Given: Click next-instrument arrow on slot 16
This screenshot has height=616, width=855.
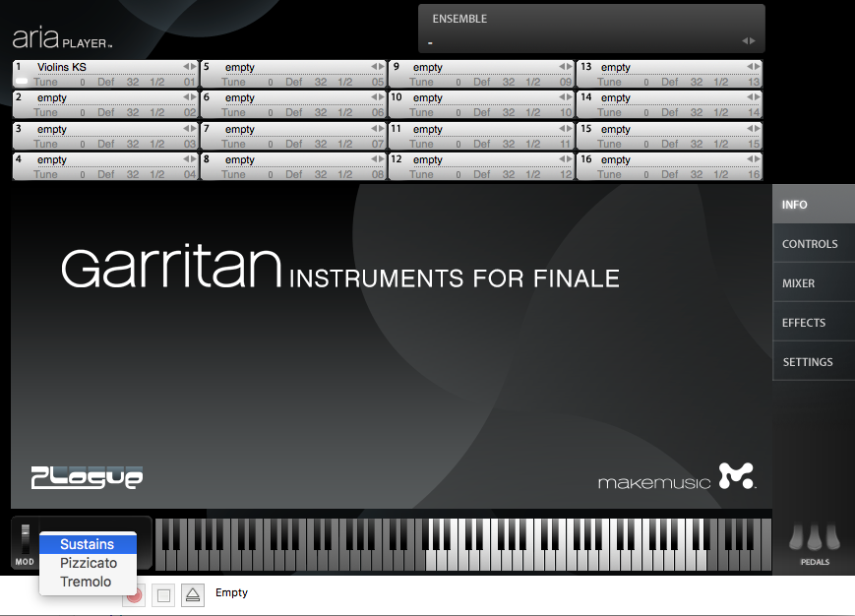Looking at the screenshot, I should pyautogui.click(x=757, y=159).
